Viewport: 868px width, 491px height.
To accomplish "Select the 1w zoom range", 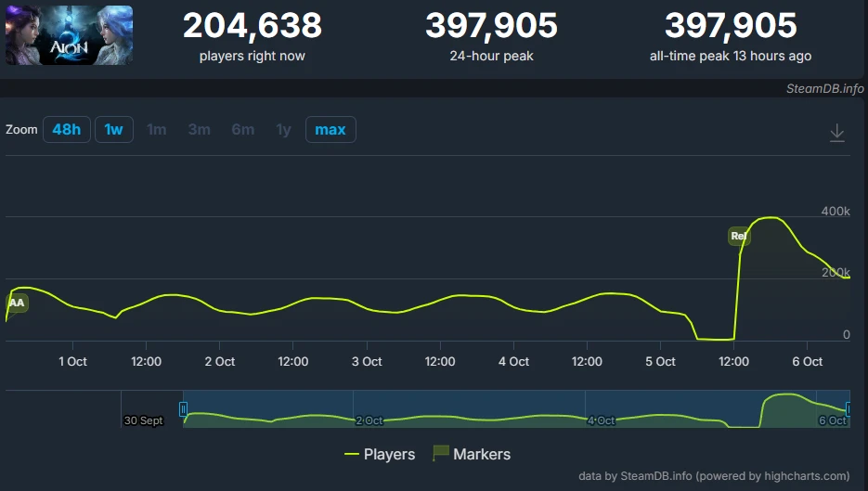I will (x=113, y=130).
